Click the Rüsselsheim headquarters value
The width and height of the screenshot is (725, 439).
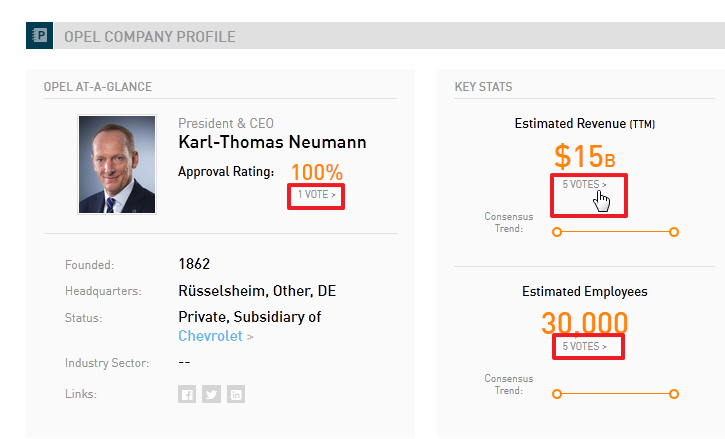pyautogui.click(x=257, y=291)
